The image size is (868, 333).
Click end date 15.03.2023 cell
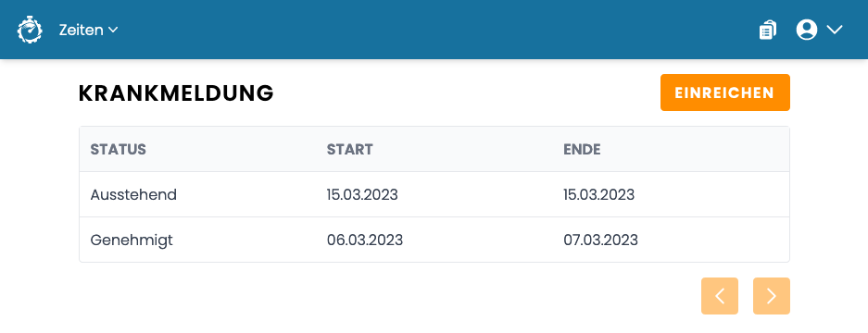599,194
